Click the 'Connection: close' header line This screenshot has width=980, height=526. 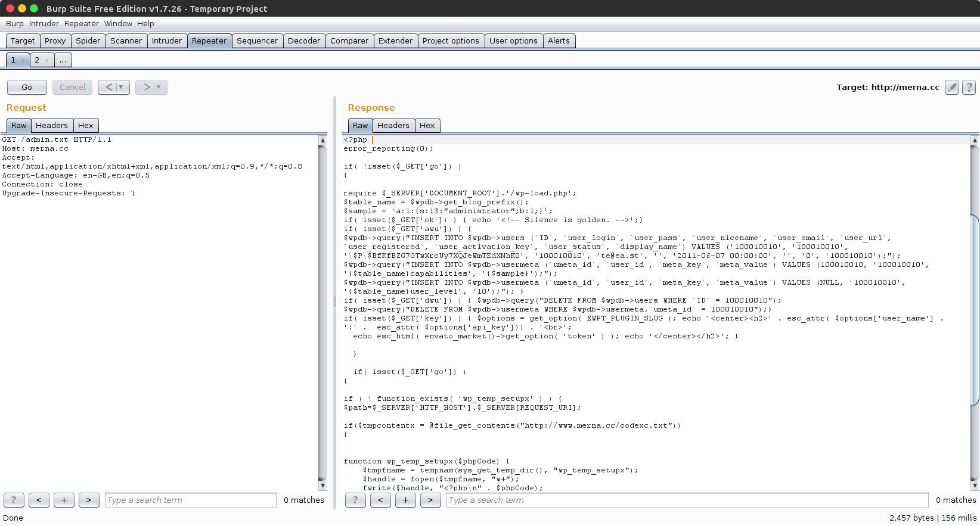[x=42, y=185]
